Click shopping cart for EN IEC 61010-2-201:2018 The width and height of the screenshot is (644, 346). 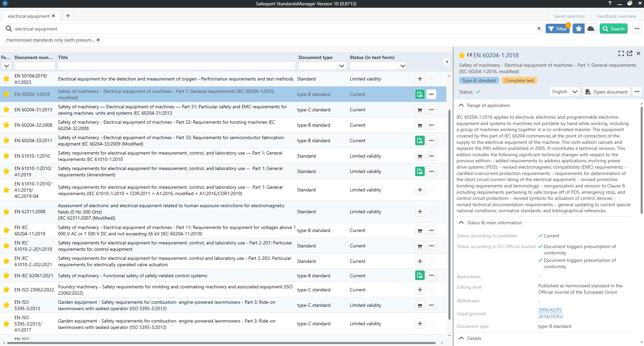click(x=420, y=246)
